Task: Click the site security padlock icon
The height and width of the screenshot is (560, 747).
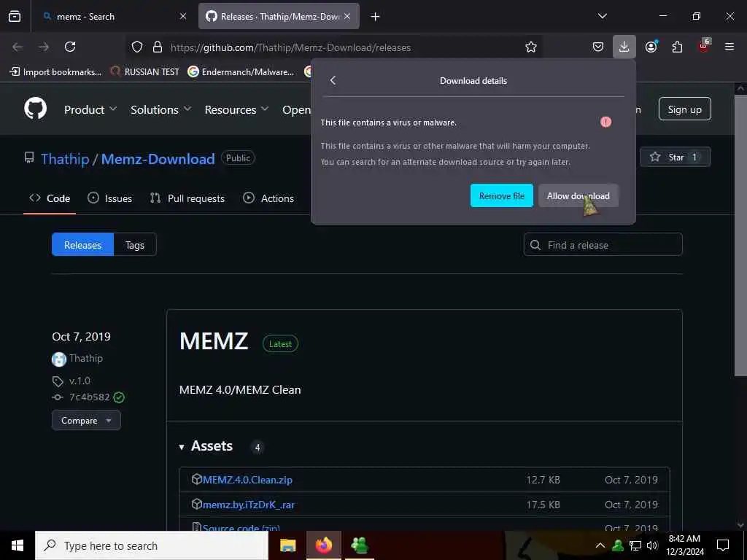Action: tap(158, 47)
